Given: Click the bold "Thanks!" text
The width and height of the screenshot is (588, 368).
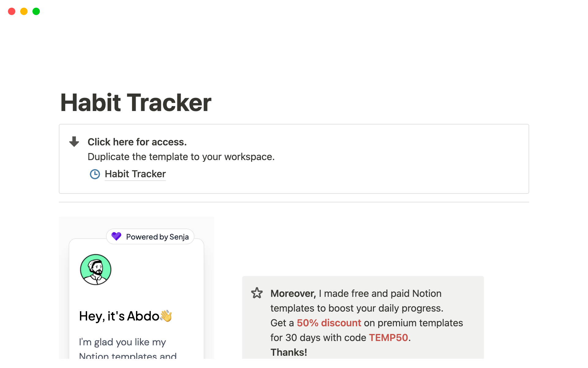Looking at the screenshot, I should pos(288,352).
